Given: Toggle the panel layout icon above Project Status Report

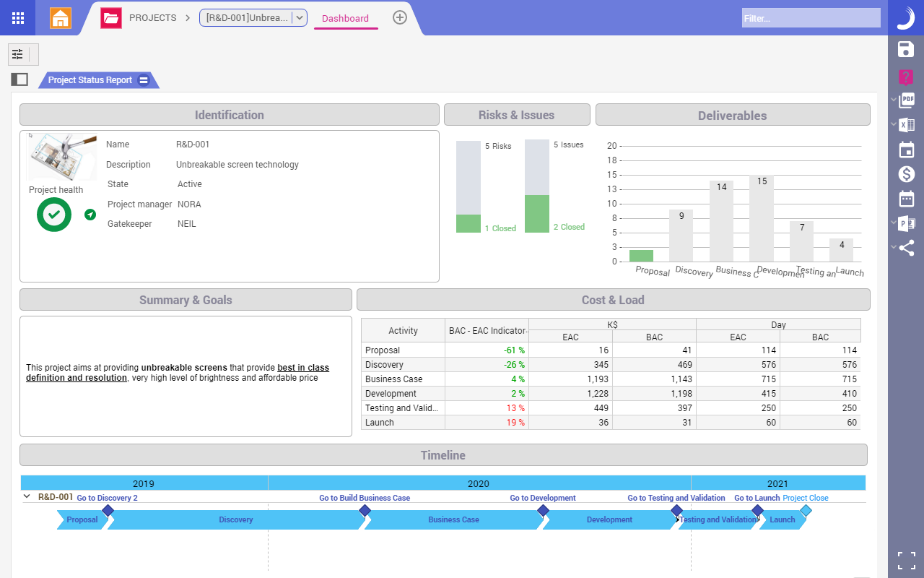Looking at the screenshot, I should point(19,79).
